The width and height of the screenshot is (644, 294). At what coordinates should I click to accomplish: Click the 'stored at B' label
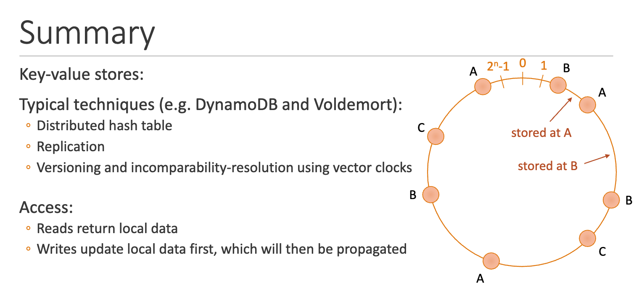[x=548, y=166]
